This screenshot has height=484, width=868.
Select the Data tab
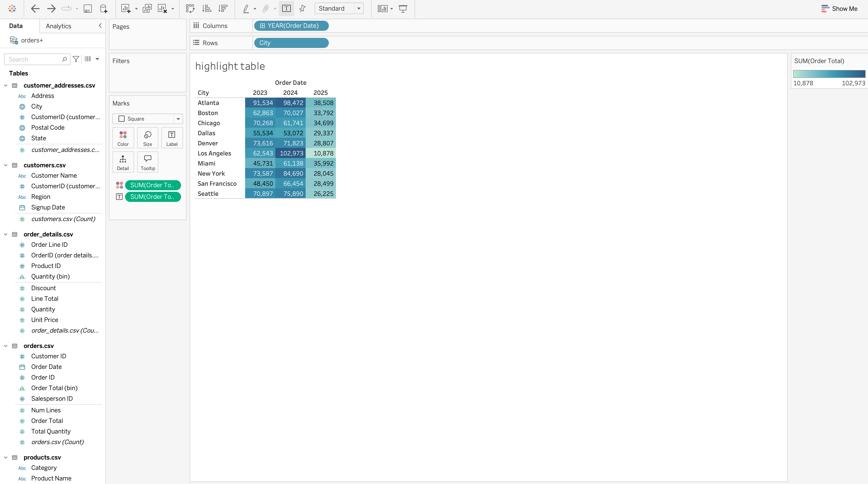(x=16, y=26)
